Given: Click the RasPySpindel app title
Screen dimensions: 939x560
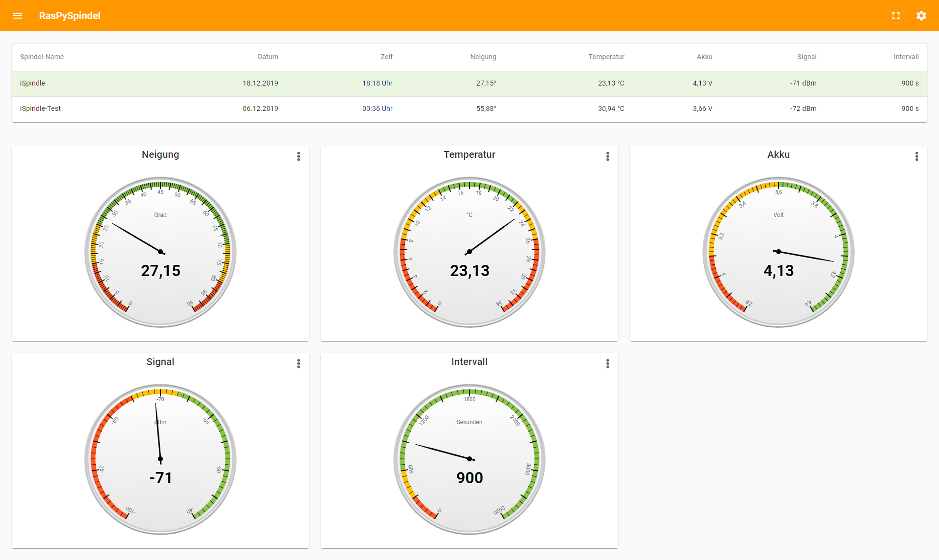Looking at the screenshot, I should [x=69, y=16].
